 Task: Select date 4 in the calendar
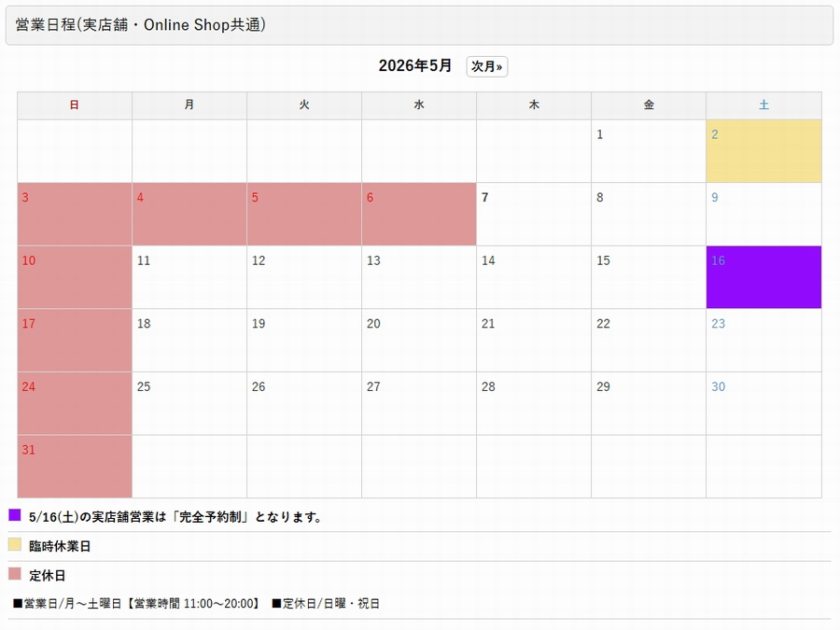[x=189, y=215]
